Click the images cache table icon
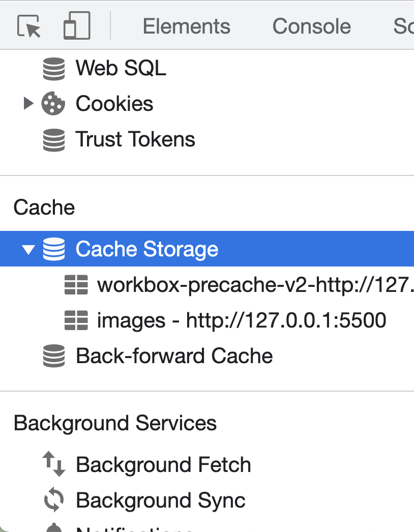414x532 pixels. click(x=76, y=320)
